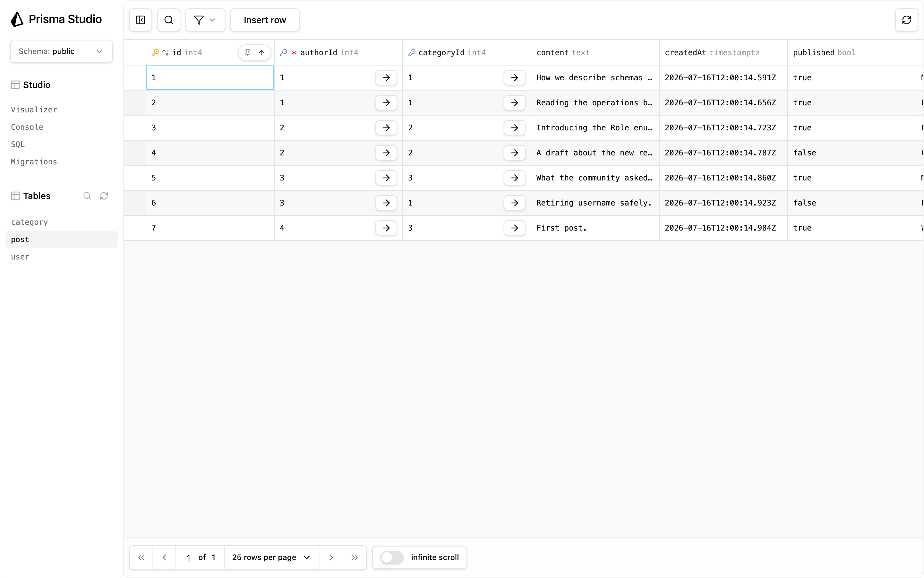Click the current page number field
The width and height of the screenshot is (924, 578).
point(188,558)
